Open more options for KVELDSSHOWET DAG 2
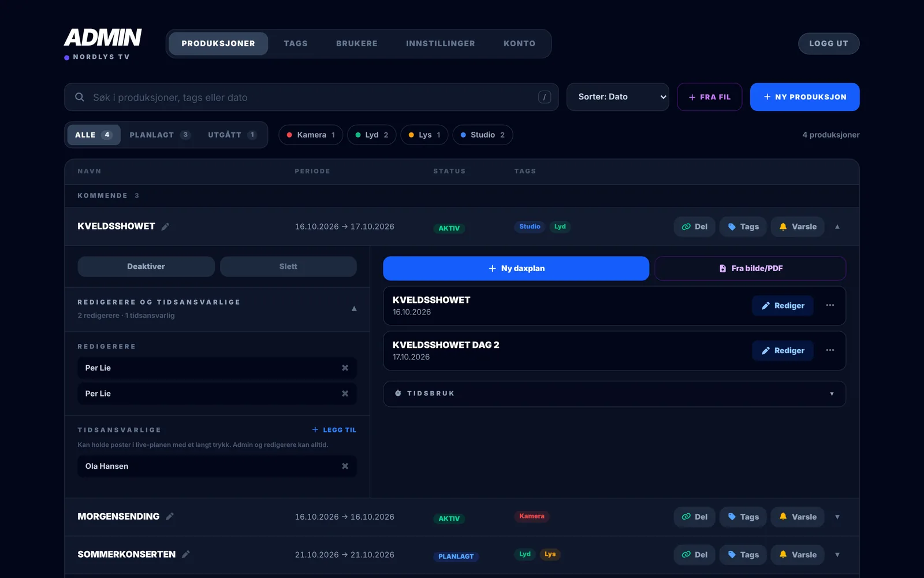 tap(830, 350)
